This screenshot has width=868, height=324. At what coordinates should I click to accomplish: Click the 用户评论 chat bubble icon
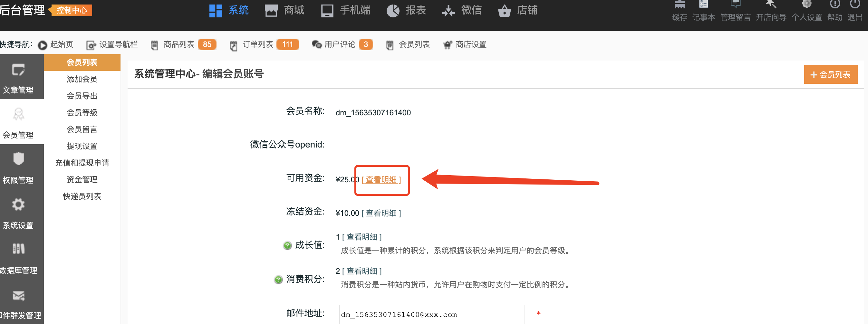316,44
